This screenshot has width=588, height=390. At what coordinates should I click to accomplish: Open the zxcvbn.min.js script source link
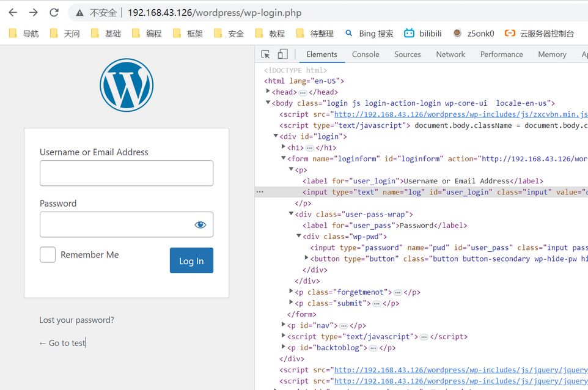click(460, 114)
